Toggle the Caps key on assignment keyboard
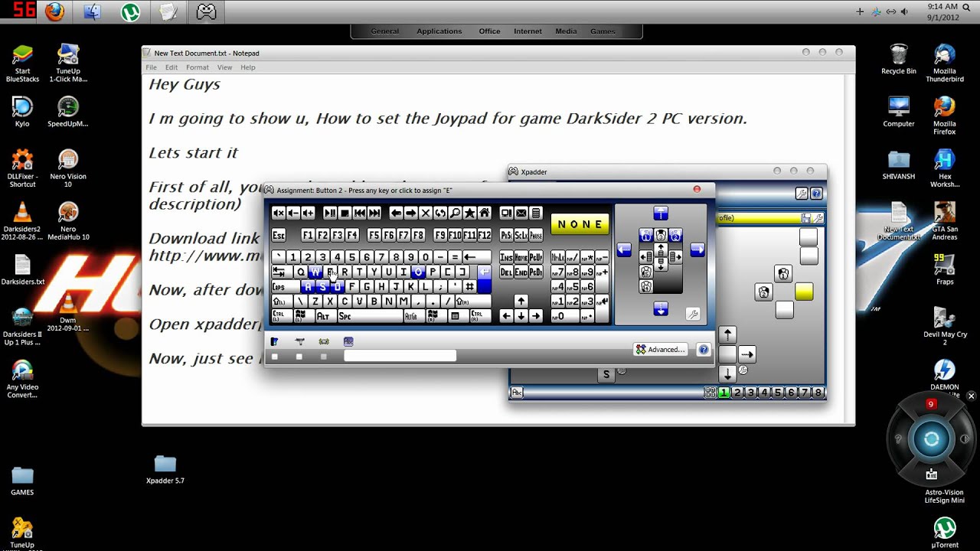The image size is (980, 551). click(285, 287)
